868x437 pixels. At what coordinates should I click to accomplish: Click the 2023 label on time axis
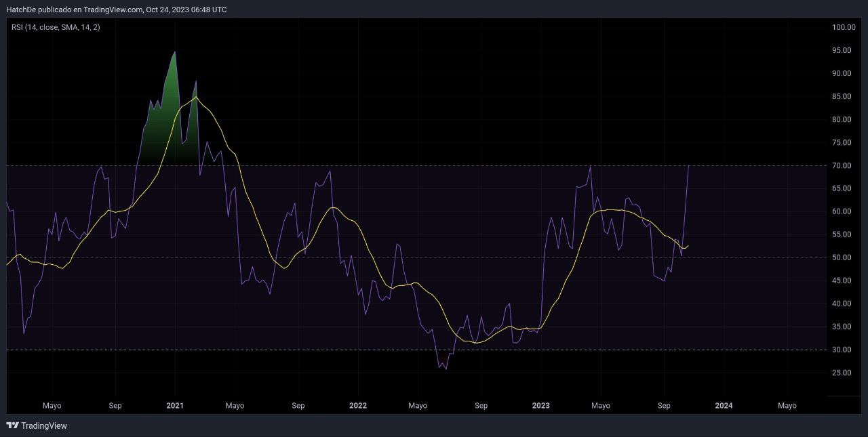coord(540,405)
